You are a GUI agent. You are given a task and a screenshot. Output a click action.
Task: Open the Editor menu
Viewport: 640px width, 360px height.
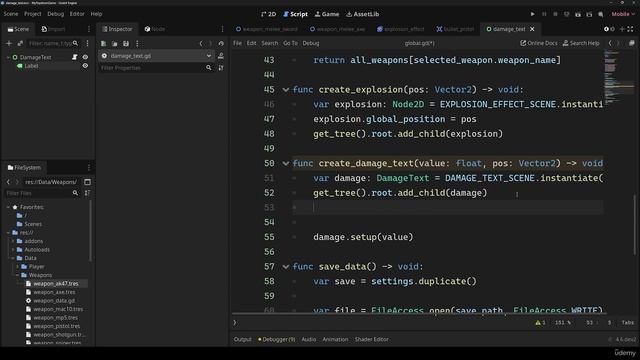(77, 14)
